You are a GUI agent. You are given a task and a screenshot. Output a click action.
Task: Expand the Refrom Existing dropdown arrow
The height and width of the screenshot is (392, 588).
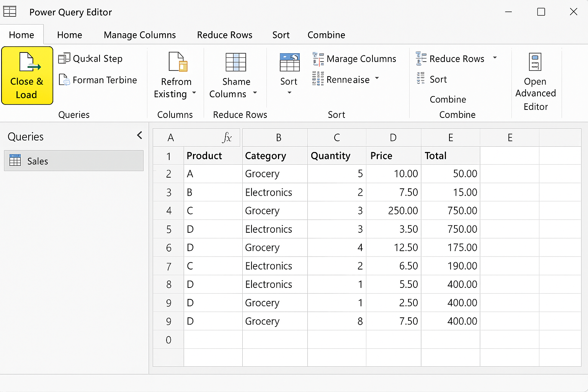tap(194, 93)
